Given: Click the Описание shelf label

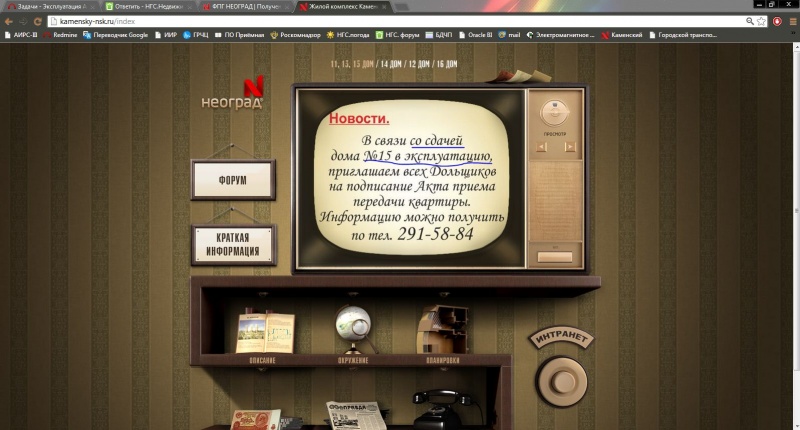Looking at the screenshot, I should tap(262, 360).
